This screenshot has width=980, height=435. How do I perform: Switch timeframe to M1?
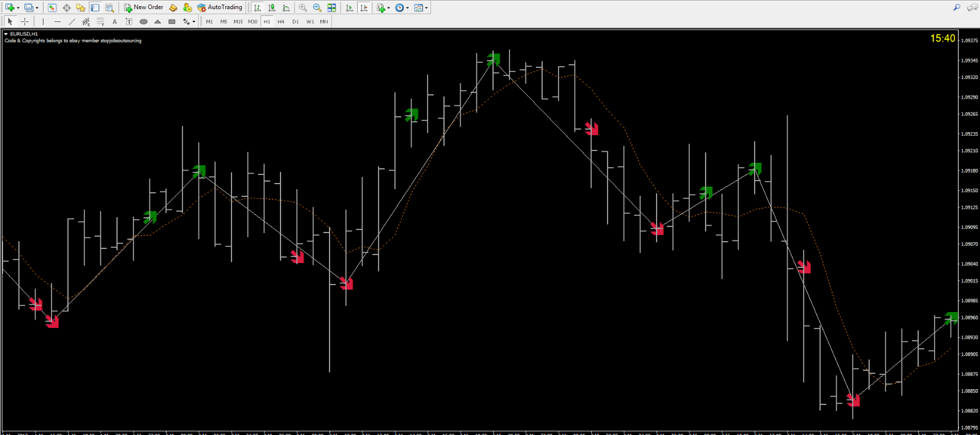pos(209,21)
